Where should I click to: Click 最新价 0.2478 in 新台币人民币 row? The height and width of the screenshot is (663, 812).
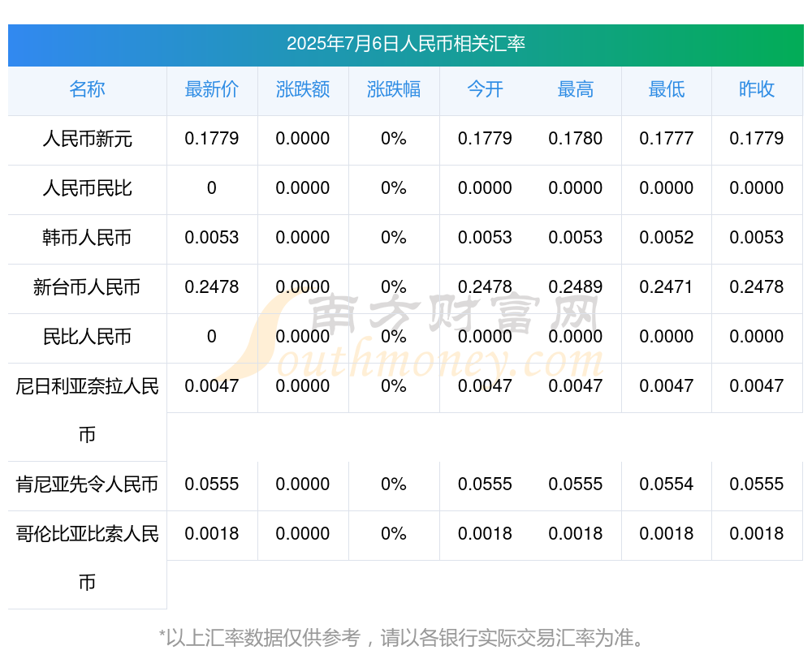point(212,286)
